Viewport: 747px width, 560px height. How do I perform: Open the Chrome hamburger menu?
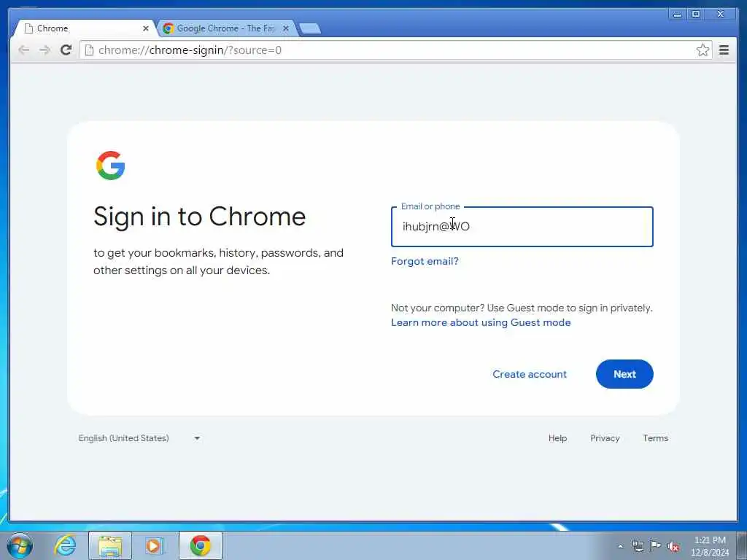[x=724, y=50]
